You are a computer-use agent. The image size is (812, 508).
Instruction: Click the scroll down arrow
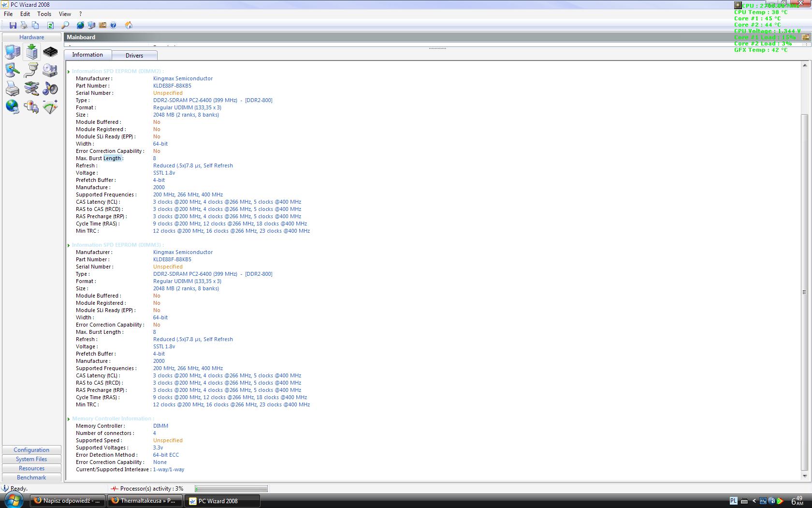click(804, 476)
